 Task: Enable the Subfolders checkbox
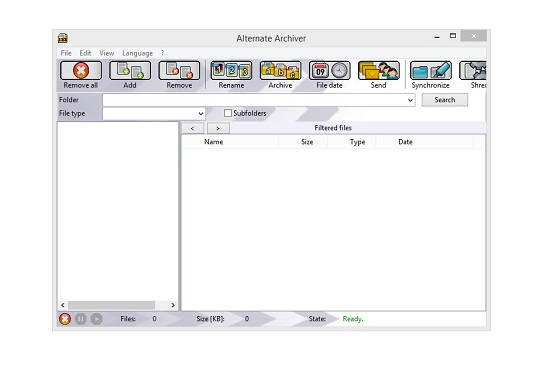point(228,113)
